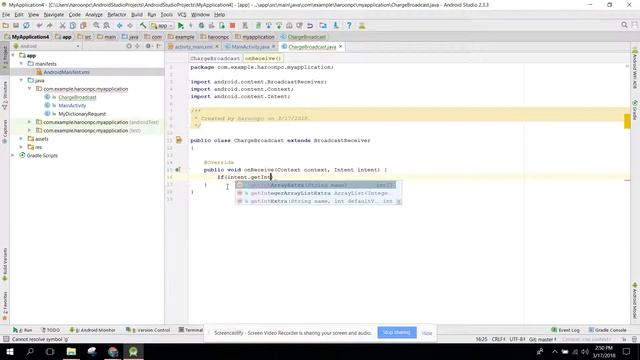Click the Search Everywhere magnifier icon
Screen dimensions: 640x360
point(624,25)
